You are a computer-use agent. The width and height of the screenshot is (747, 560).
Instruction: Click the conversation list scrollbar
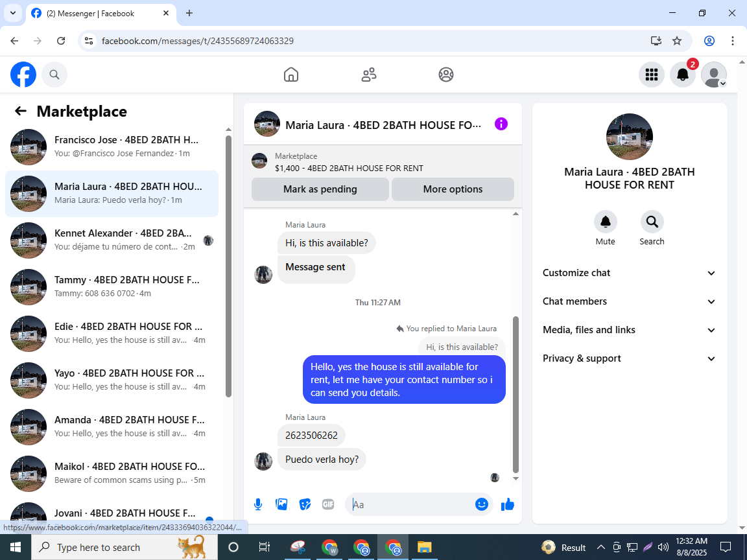point(228,266)
